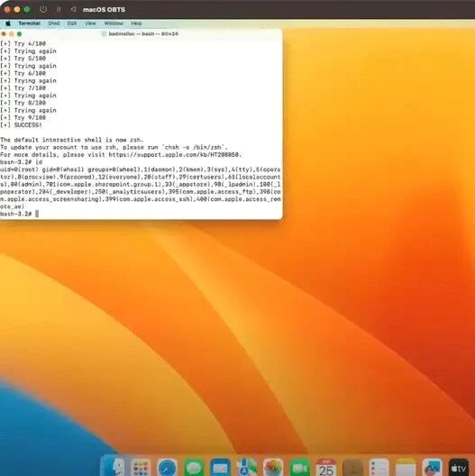Open Messages from the Dock
Image resolution: width=475 pixels, height=476 pixels.
point(194,468)
